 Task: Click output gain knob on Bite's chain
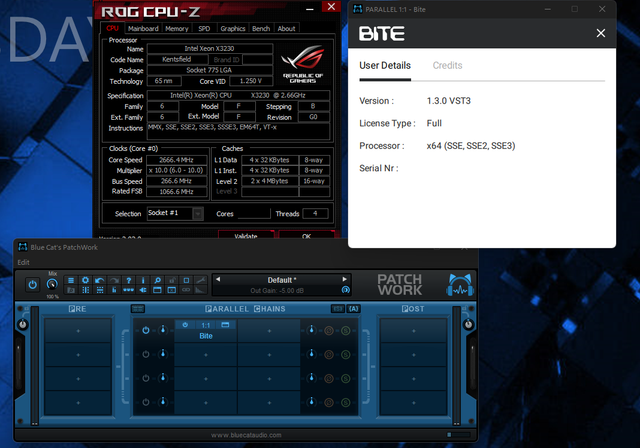(311, 330)
